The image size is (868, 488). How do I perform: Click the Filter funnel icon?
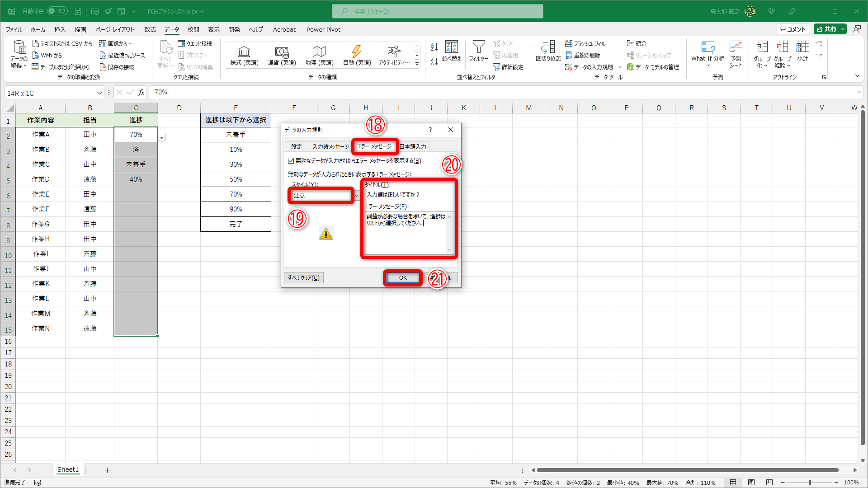tap(478, 47)
